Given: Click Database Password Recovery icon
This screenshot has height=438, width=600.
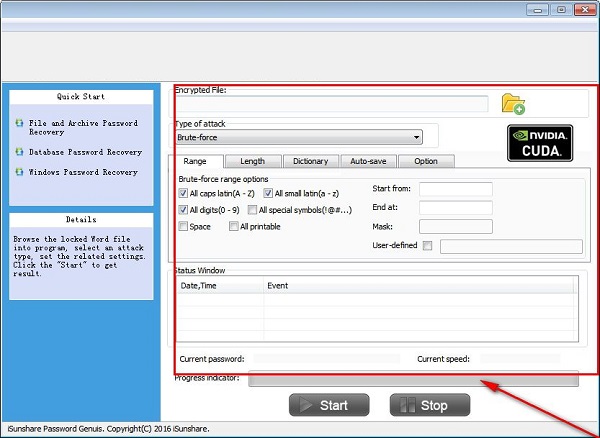Looking at the screenshot, I should point(19,152).
